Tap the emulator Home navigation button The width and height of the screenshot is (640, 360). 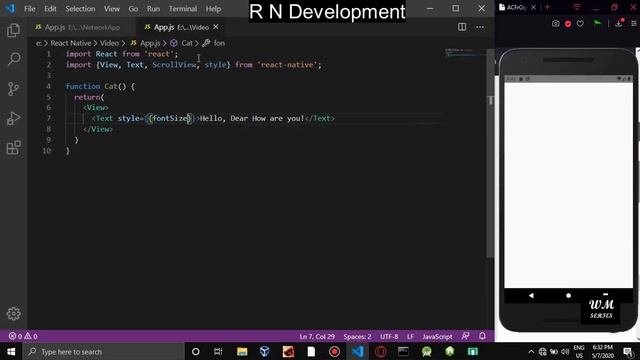click(x=568, y=295)
